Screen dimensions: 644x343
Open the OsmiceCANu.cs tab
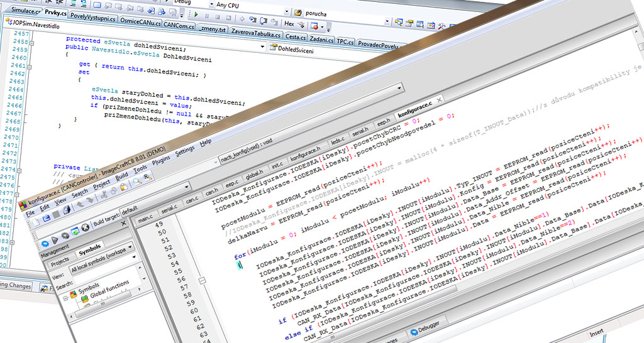[140, 22]
